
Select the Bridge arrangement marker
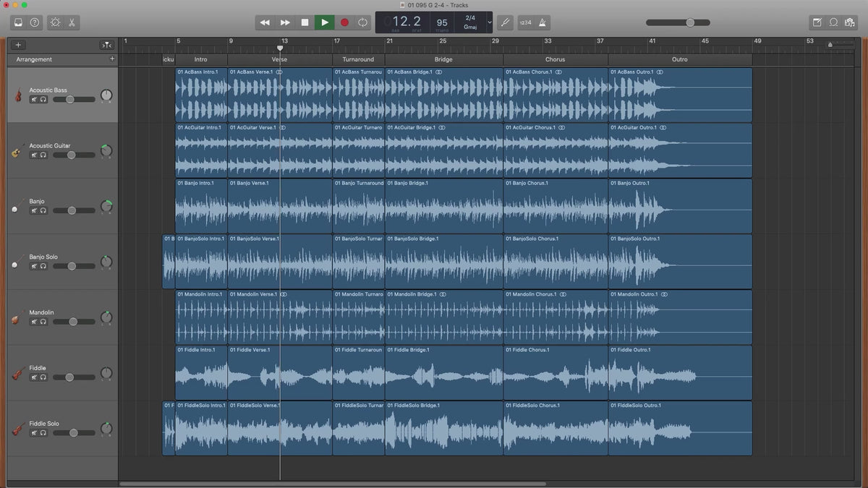click(443, 59)
